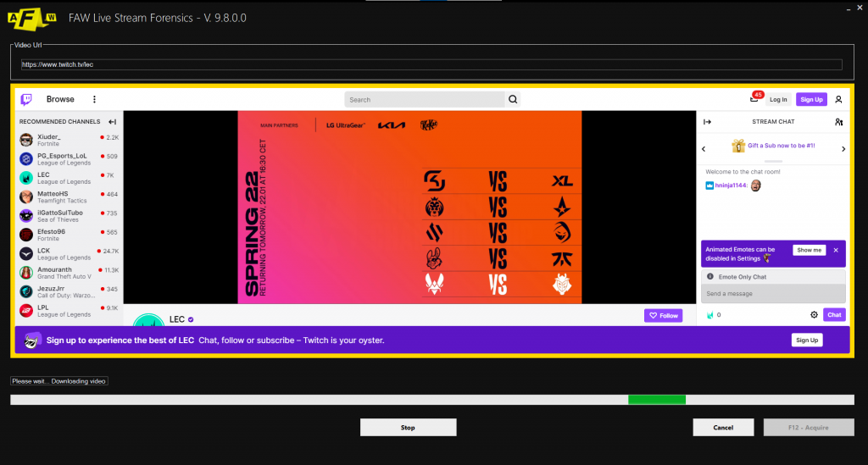Open the notifications inbox with 45 badge
The image size is (868, 465).
coord(754,98)
